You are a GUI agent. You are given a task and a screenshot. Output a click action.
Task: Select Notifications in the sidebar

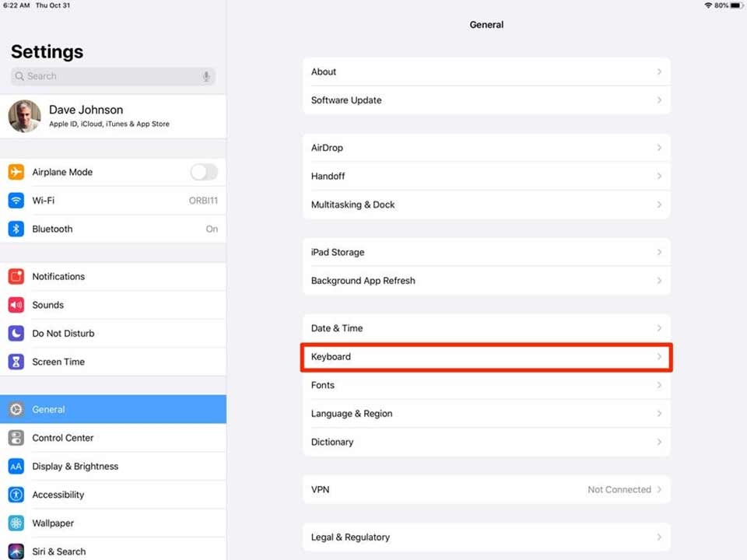click(x=113, y=276)
